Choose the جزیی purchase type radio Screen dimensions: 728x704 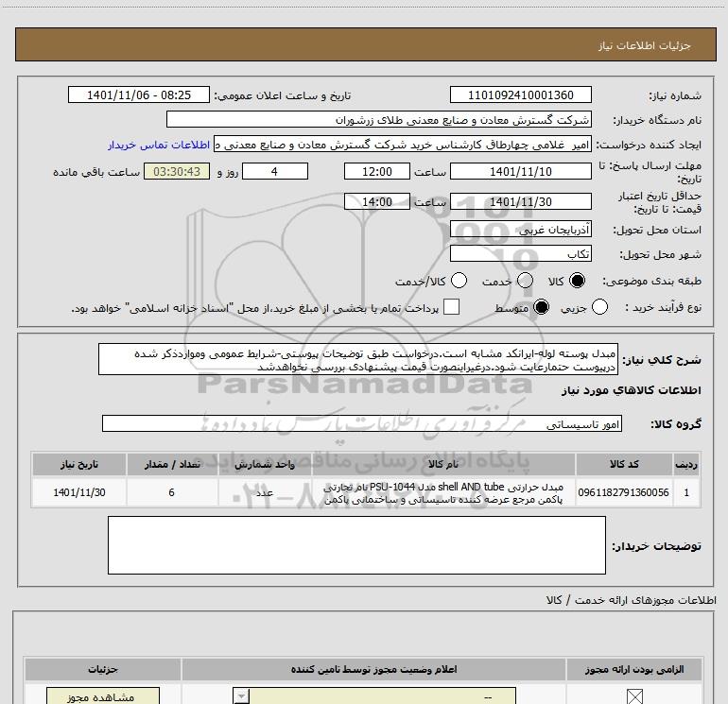(x=599, y=307)
